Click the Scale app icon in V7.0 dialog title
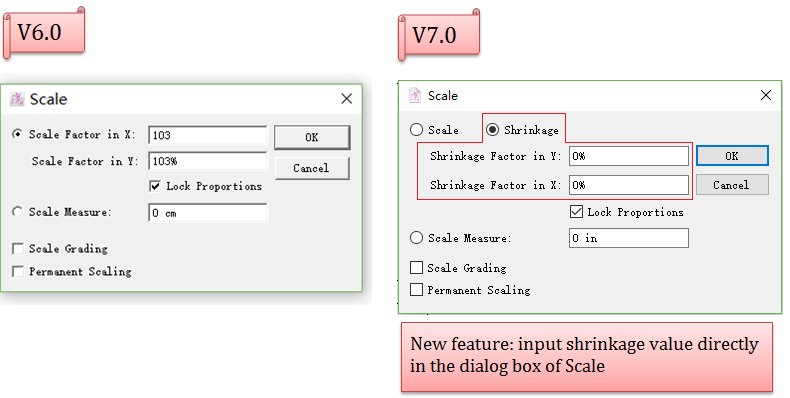The width and height of the screenshot is (790, 398). click(x=415, y=95)
